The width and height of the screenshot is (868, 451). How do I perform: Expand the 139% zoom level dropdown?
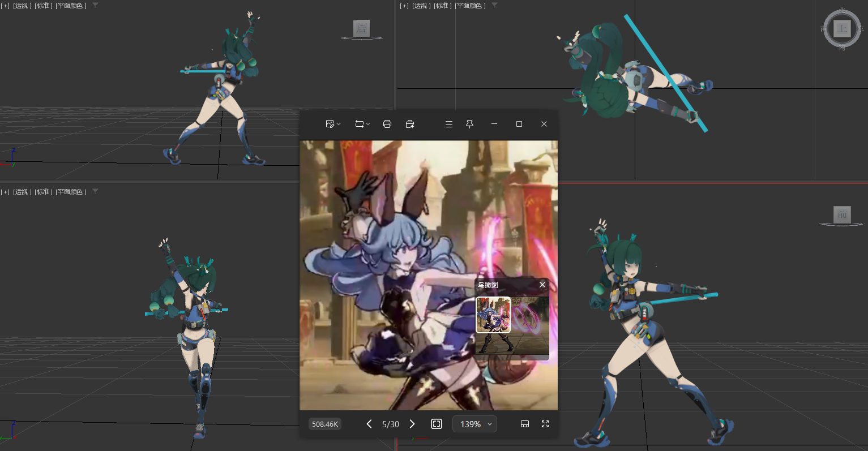490,424
